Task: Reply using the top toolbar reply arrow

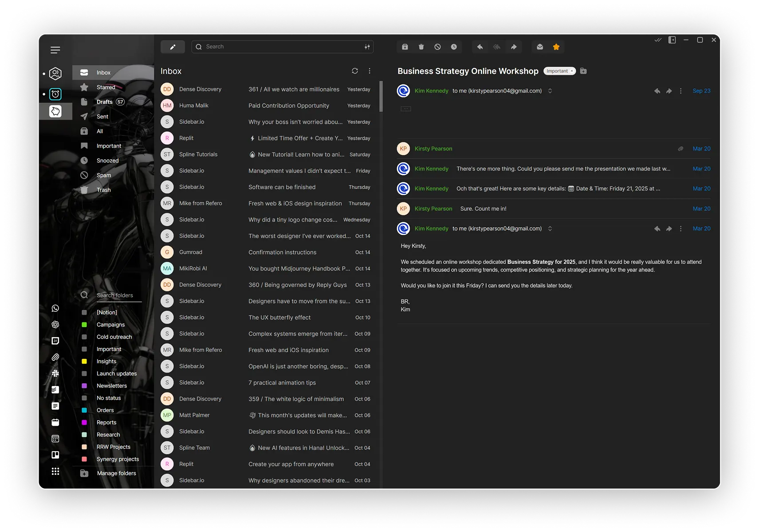Action: click(480, 47)
